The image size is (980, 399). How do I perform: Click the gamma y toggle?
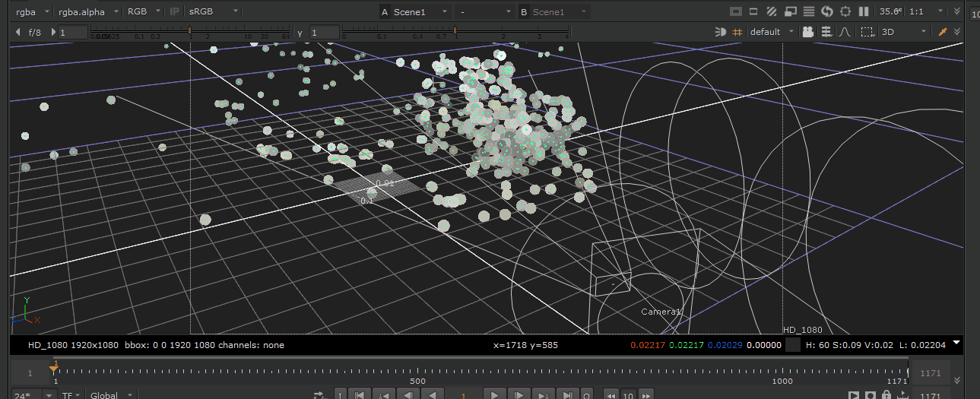[x=300, y=32]
